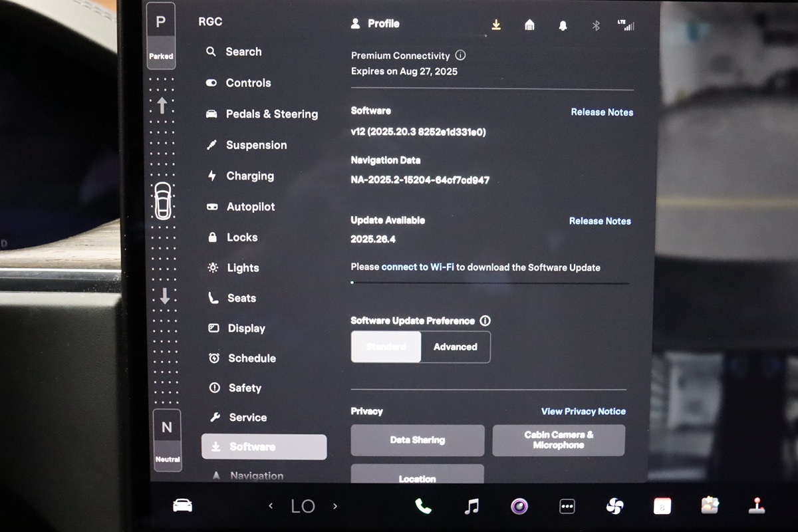Open the Search menu item
798x532 pixels.
tap(234, 52)
